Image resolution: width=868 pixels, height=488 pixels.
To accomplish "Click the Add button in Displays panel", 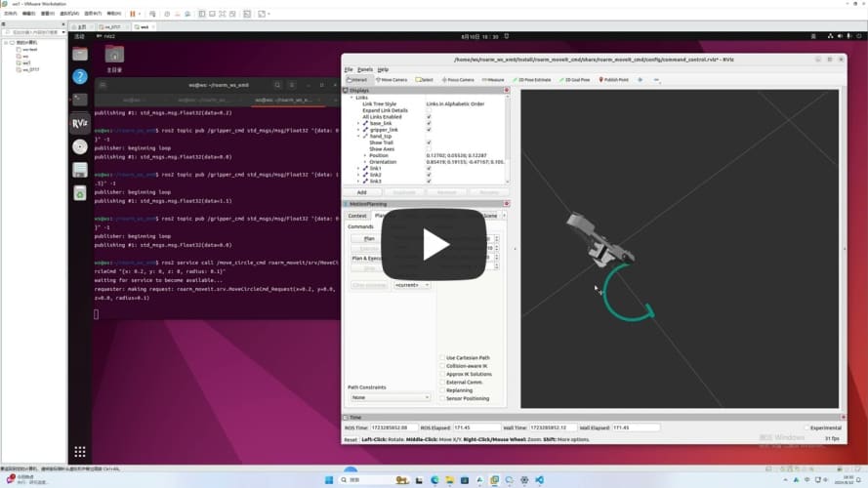I will (361, 192).
